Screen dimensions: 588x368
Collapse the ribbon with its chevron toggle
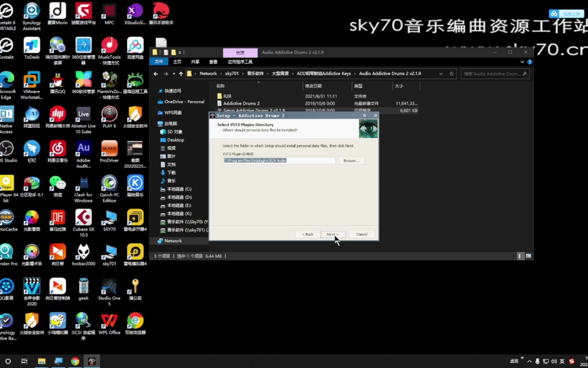coord(522,62)
